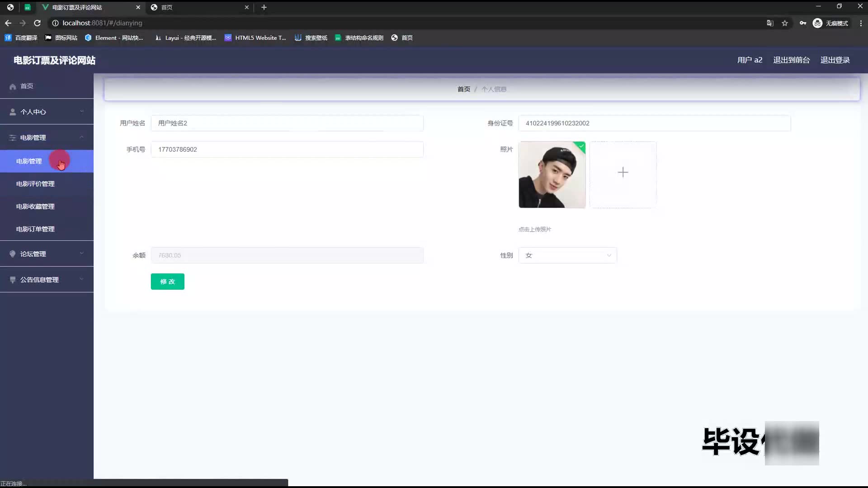Reload the page with refresh icon
This screenshot has height=488, width=868.
pyautogui.click(x=38, y=23)
